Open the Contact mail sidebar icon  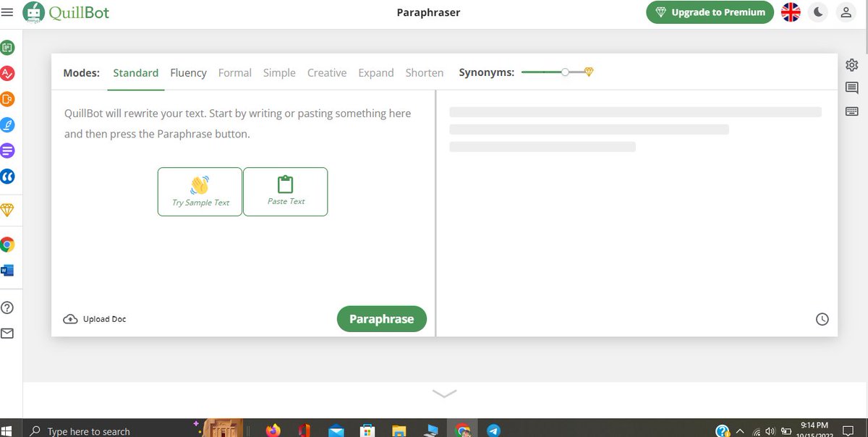point(7,334)
